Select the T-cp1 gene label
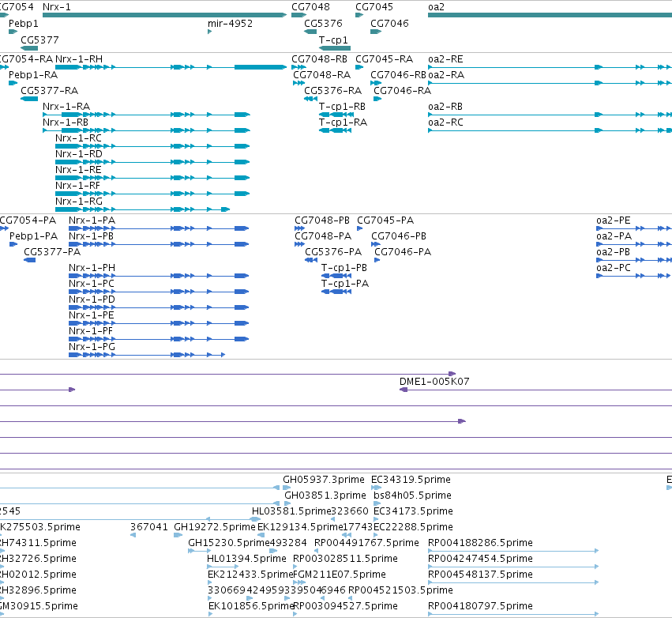672x618 pixels. (333, 40)
